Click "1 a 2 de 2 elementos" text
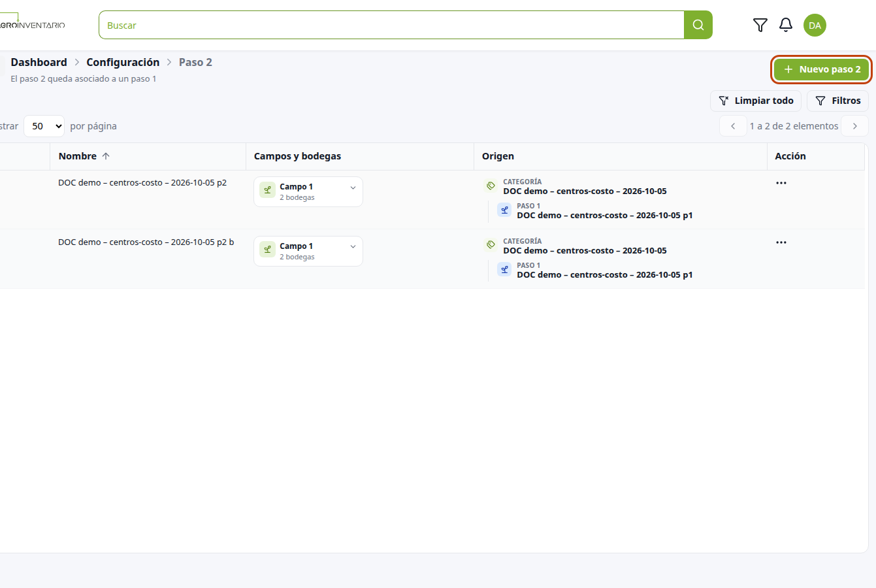This screenshot has height=588, width=876. pyautogui.click(x=794, y=126)
